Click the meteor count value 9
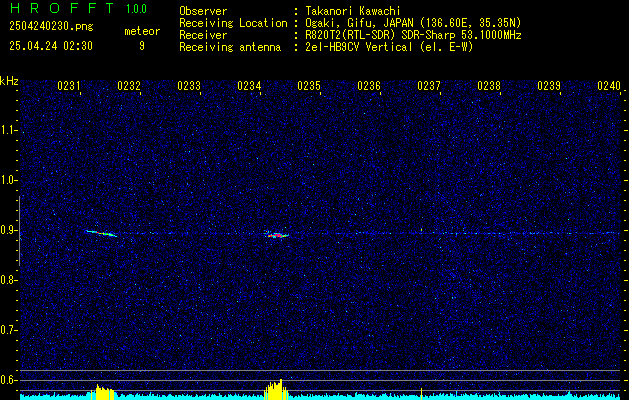Viewport: 629px width, 400px height. (142, 46)
